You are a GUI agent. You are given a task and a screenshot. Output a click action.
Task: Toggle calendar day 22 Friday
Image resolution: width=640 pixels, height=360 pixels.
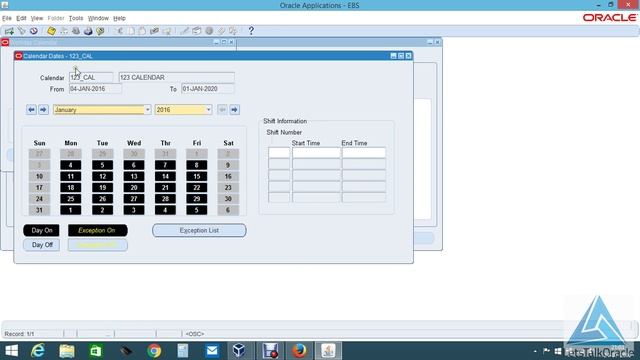tap(197, 188)
